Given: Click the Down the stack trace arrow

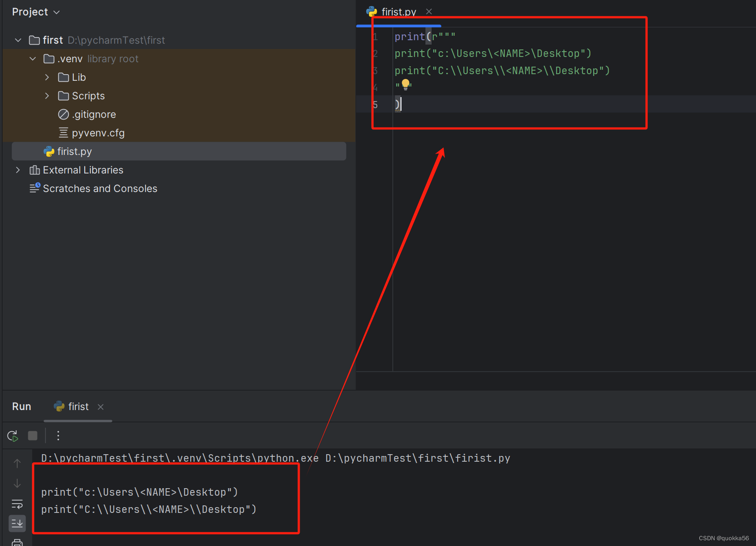Looking at the screenshot, I should point(17,484).
